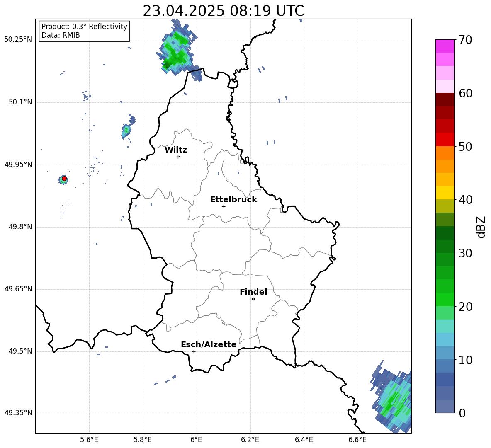The image size is (491, 448).
Task: Click the colorbar tick value 10
Action: 465,360
